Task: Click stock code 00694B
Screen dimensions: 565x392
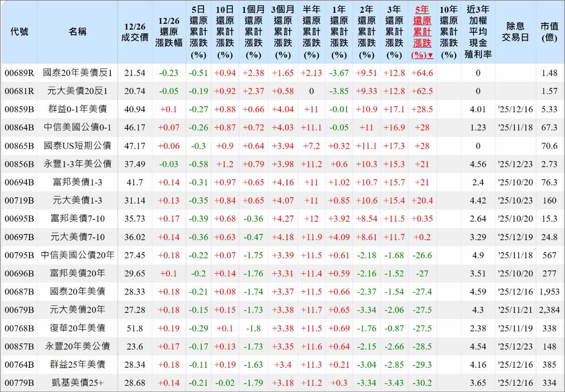Action: click(19, 182)
